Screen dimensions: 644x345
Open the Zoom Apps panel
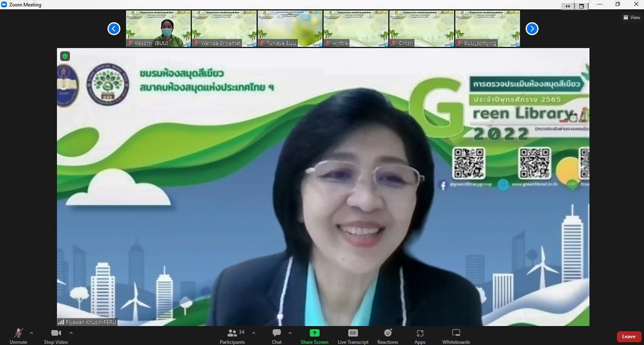(420, 336)
